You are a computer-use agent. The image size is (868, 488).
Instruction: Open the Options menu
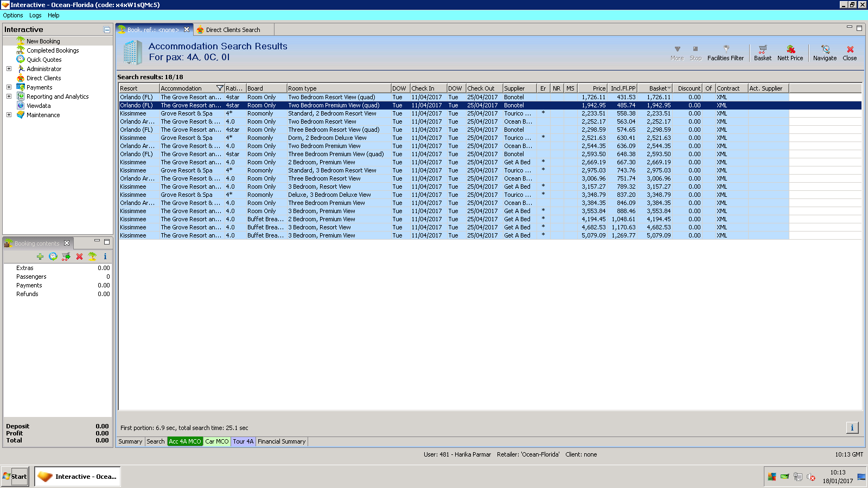[13, 15]
